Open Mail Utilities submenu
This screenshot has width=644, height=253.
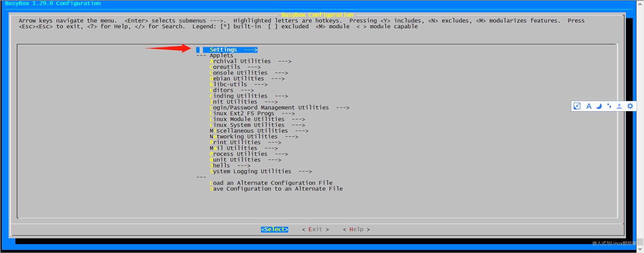click(x=244, y=148)
